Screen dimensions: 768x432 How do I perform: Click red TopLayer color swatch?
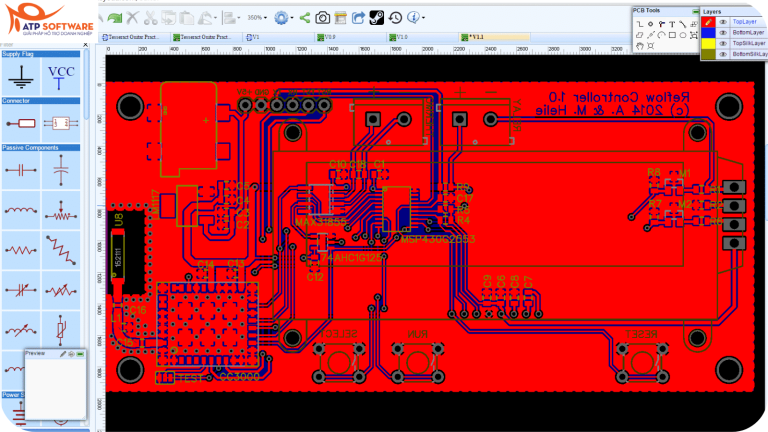[708, 22]
